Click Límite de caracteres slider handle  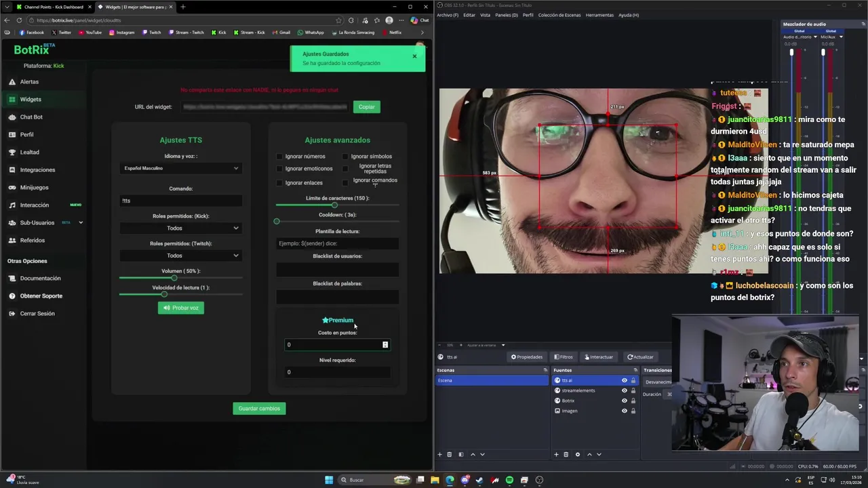(x=334, y=205)
